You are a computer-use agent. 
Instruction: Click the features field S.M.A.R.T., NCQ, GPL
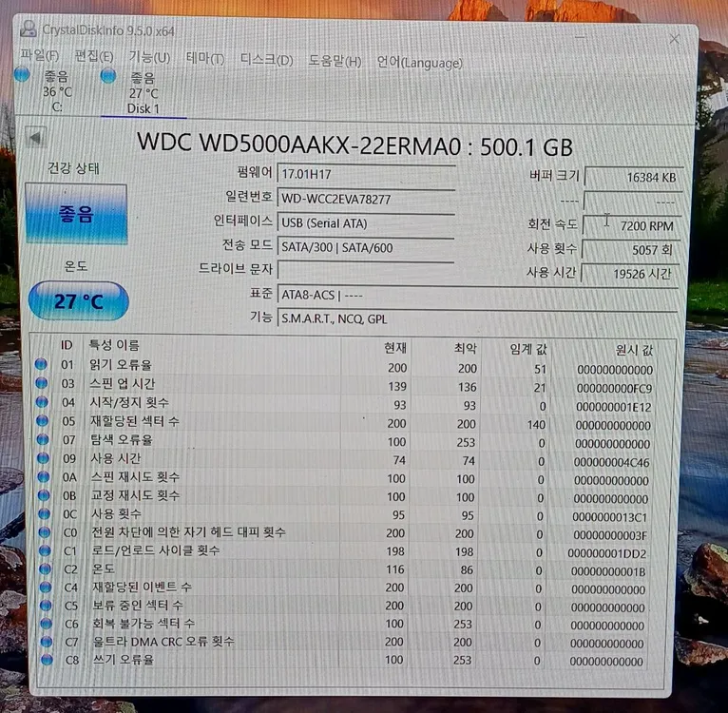pos(477,318)
